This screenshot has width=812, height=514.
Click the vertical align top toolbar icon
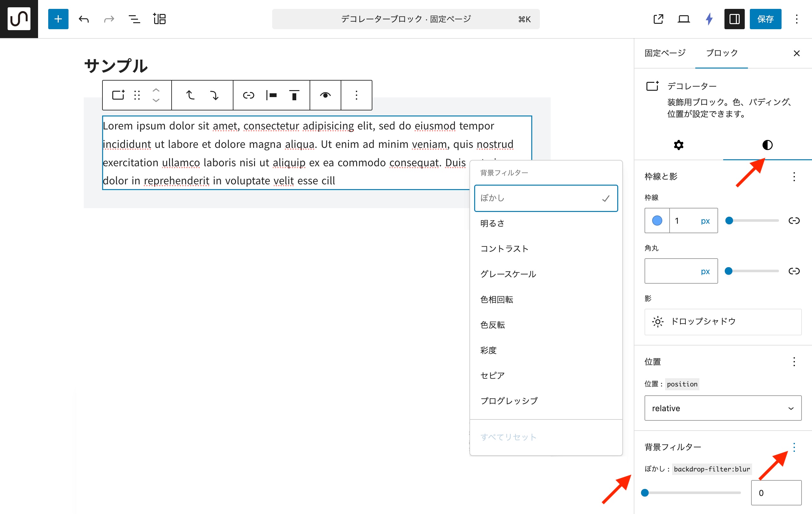coord(294,95)
